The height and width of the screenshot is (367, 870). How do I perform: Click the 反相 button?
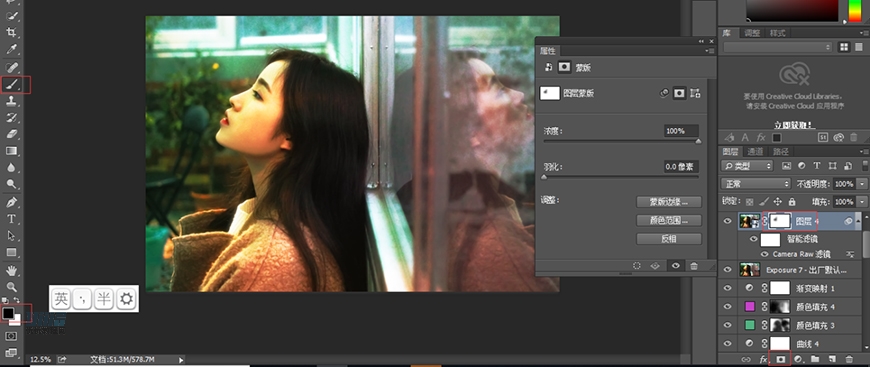tap(669, 239)
